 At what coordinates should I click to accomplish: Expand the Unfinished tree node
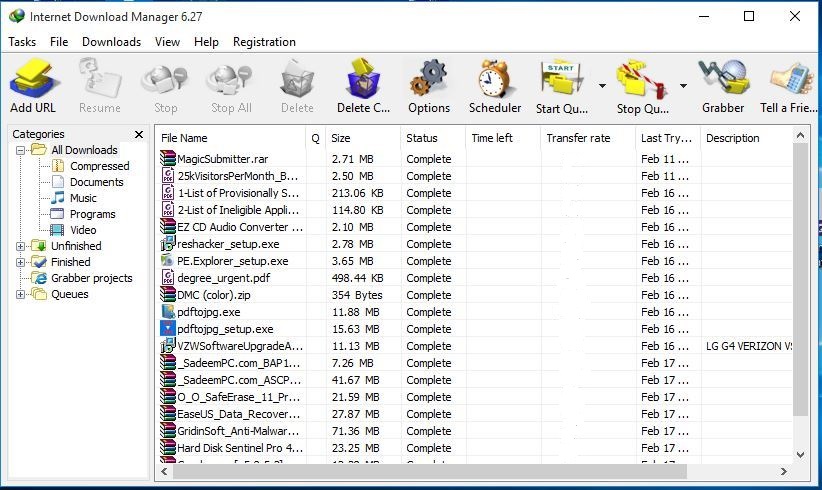(20, 246)
